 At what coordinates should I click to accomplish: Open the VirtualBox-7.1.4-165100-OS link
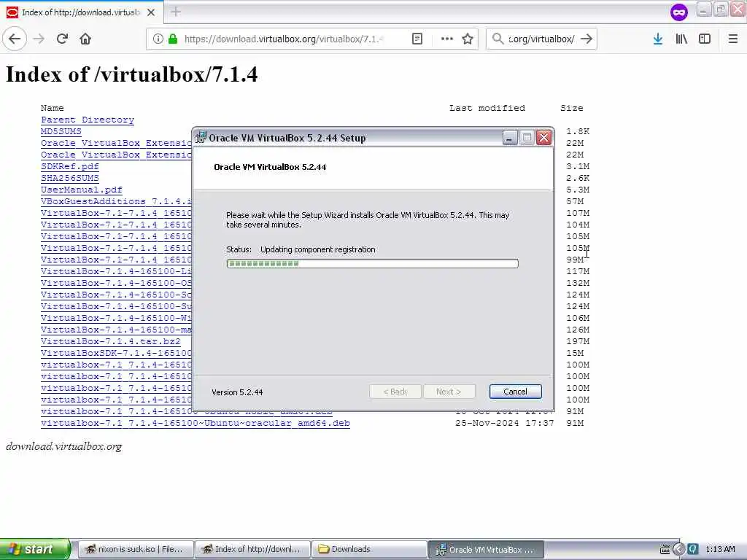coord(116,283)
